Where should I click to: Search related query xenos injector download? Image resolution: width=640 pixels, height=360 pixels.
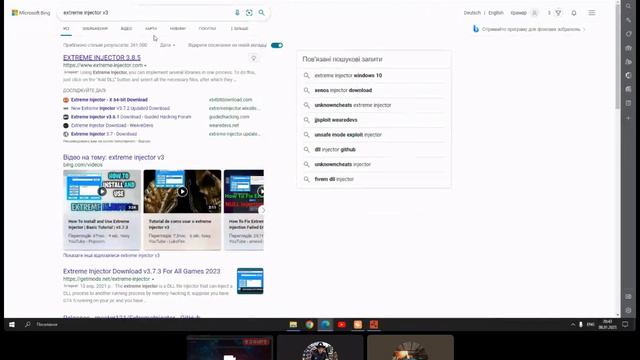(x=343, y=90)
